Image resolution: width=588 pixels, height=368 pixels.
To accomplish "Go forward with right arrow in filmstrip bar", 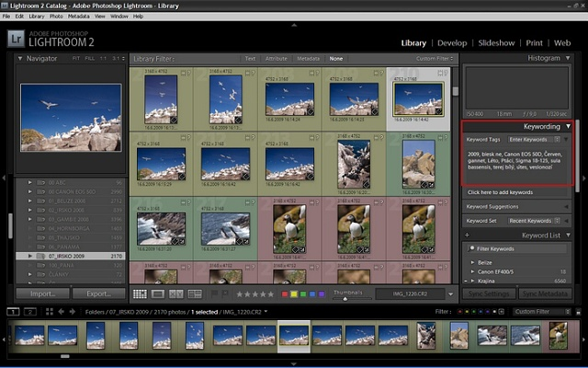I will (x=73, y=312).
